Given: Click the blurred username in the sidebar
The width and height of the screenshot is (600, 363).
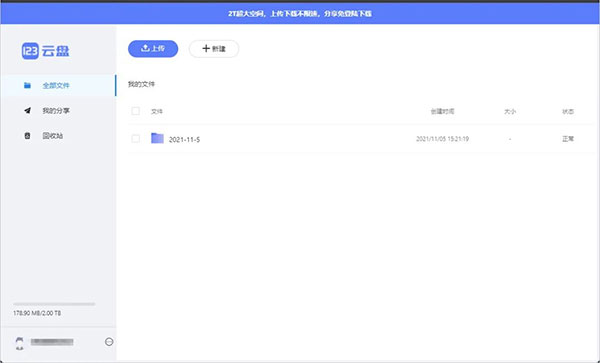Looking at the screenshot, I should (52, 342).
